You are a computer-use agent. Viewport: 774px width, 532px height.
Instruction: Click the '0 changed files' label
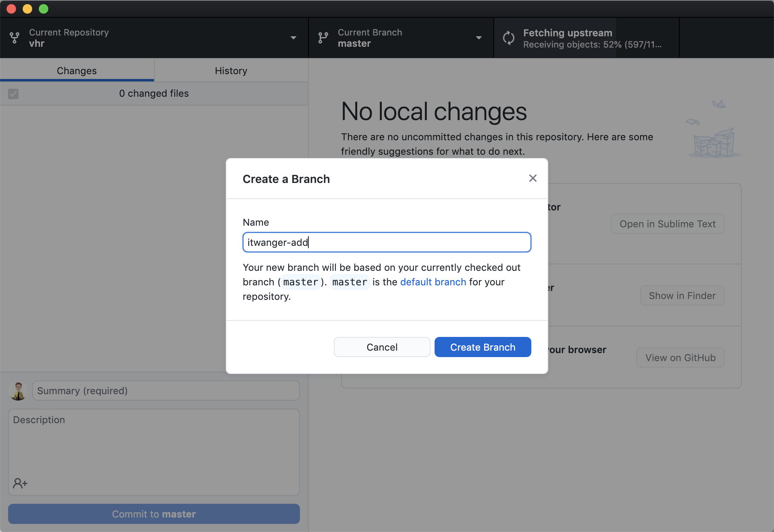point(154,94)
